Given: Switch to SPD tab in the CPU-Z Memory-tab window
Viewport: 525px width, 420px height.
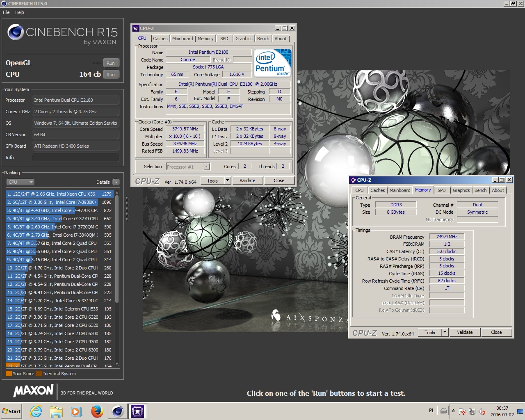Looking at the screenshot, I should coord(442,190).
